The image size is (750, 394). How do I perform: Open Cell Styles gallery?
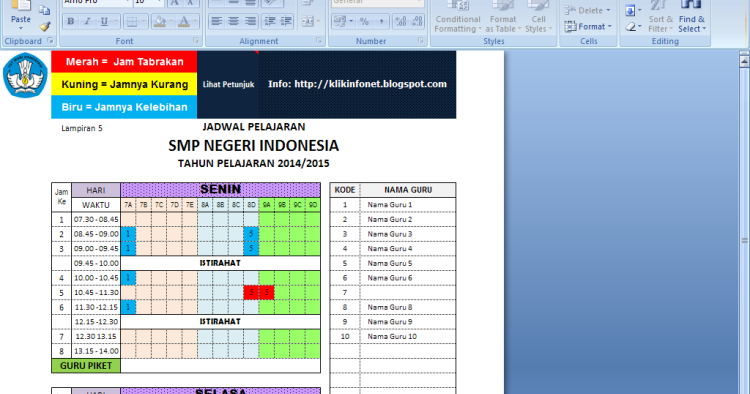pos(538,17)
